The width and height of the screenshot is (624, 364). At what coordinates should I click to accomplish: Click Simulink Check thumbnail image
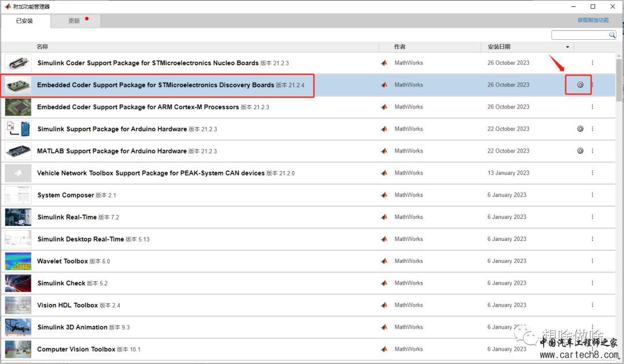[18, 283]
